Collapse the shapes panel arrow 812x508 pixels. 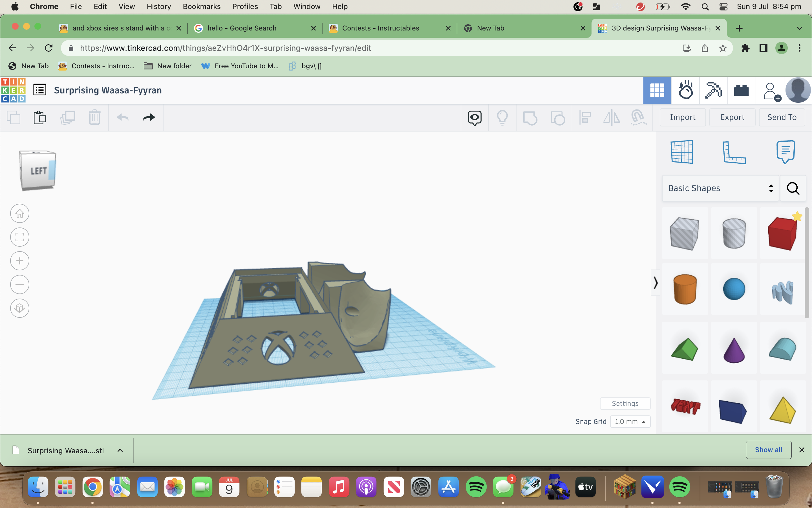point(655,283)
